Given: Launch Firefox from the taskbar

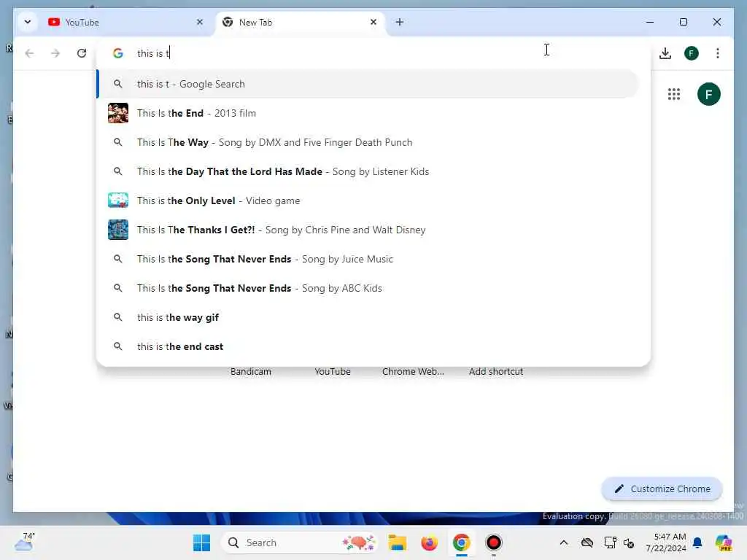Looking at the screenshot, I should (429, 542).
